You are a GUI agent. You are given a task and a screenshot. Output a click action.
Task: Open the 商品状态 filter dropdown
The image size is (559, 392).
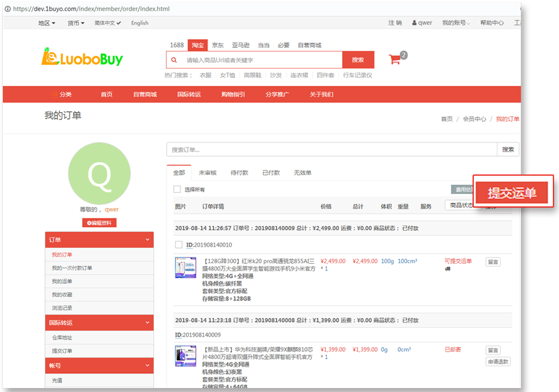coord(462,205)
